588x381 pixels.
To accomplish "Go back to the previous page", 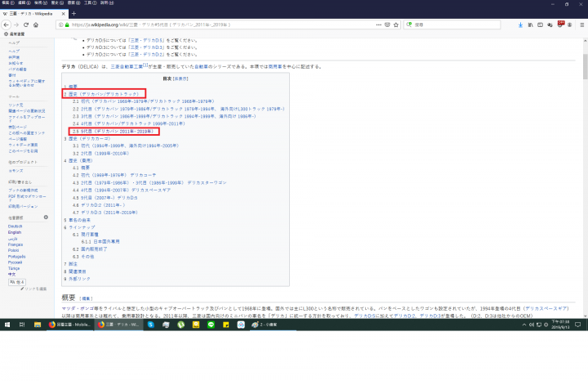I will [6, 25].
